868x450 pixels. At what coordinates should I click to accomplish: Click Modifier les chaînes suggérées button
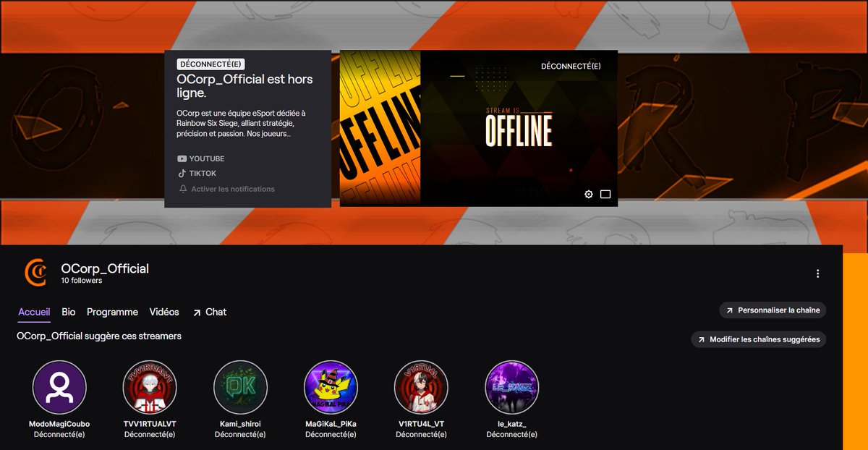click(758, 339)
